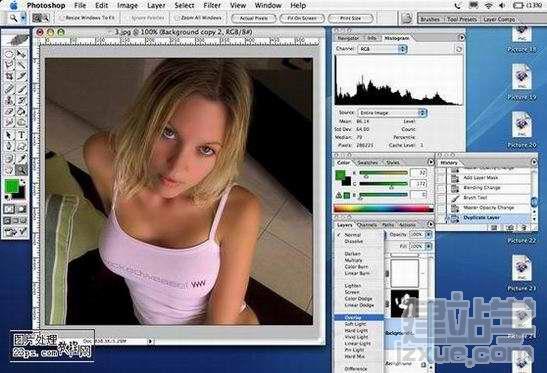This screenshot has height=373, width=547.
Task: Select the Hand tool
Action: 9,170
